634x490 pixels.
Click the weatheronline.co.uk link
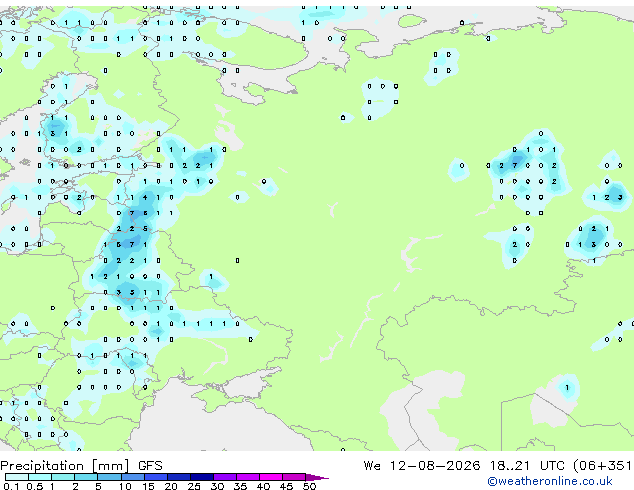click(550, 481)
